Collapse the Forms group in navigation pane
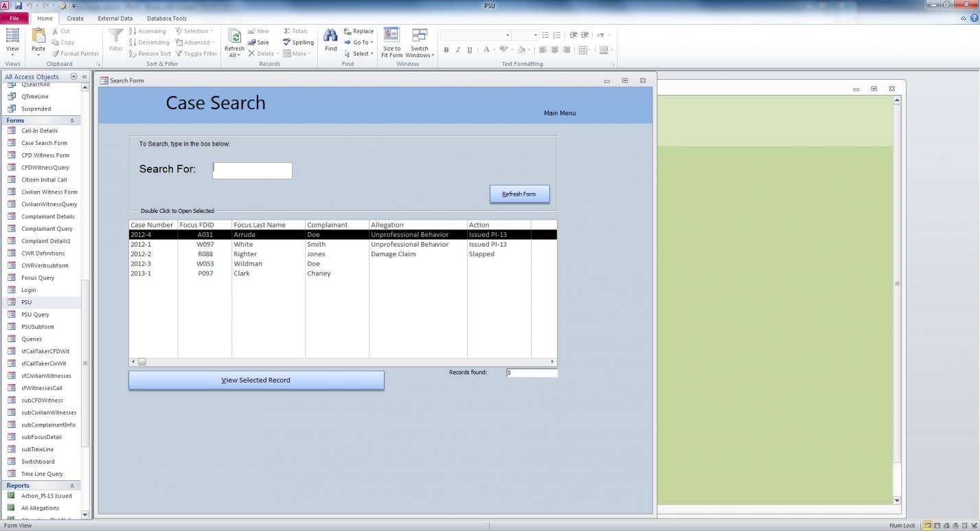Image resolution: width=980 pixels, height=531 pixels. [72, 121]
